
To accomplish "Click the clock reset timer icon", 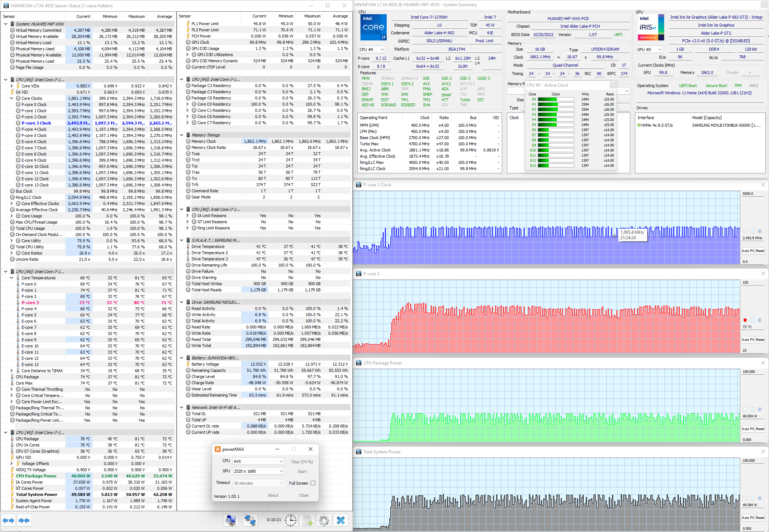I will pos(290,520).
